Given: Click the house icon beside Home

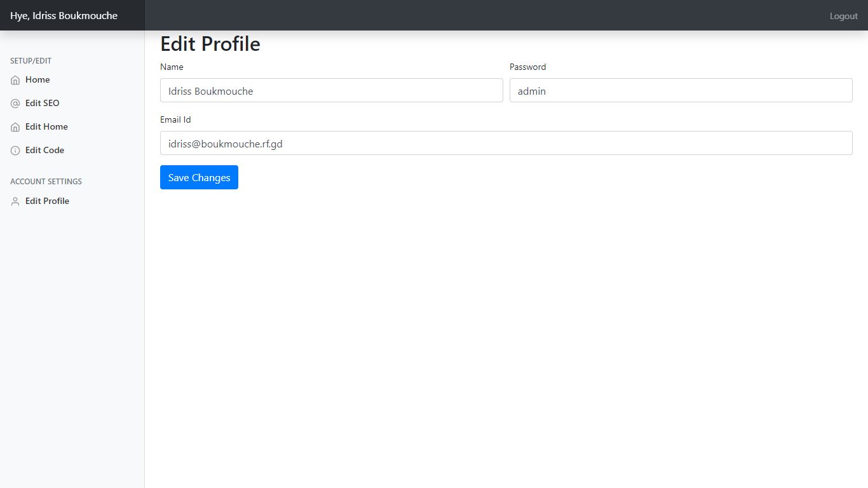Looking at the screenshot, I should [15, 80].
